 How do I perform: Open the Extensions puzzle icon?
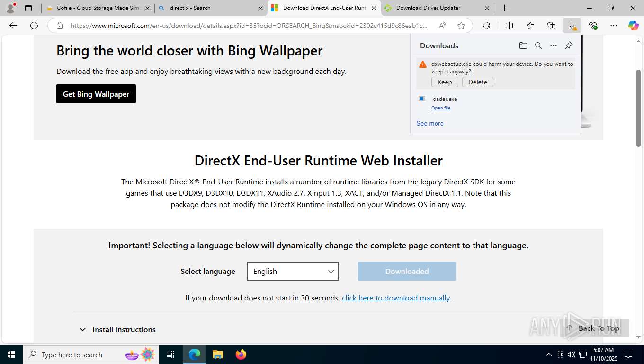(486, 26)
